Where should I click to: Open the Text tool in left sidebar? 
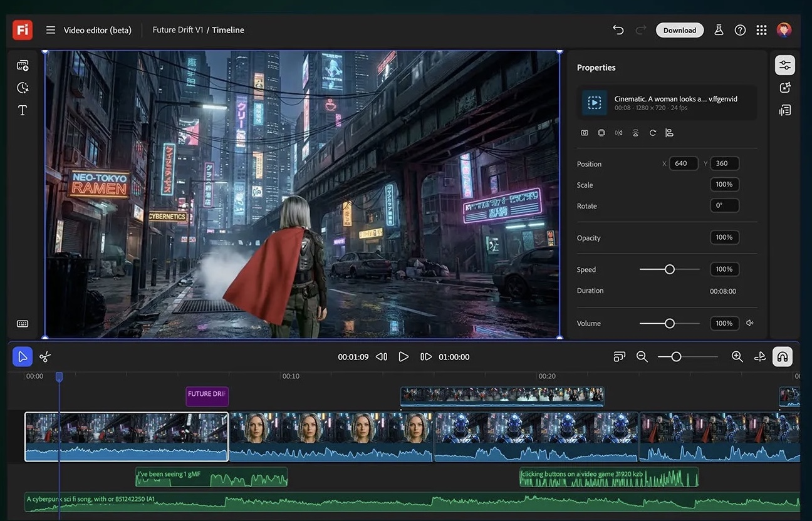click(x=23, y=110)
